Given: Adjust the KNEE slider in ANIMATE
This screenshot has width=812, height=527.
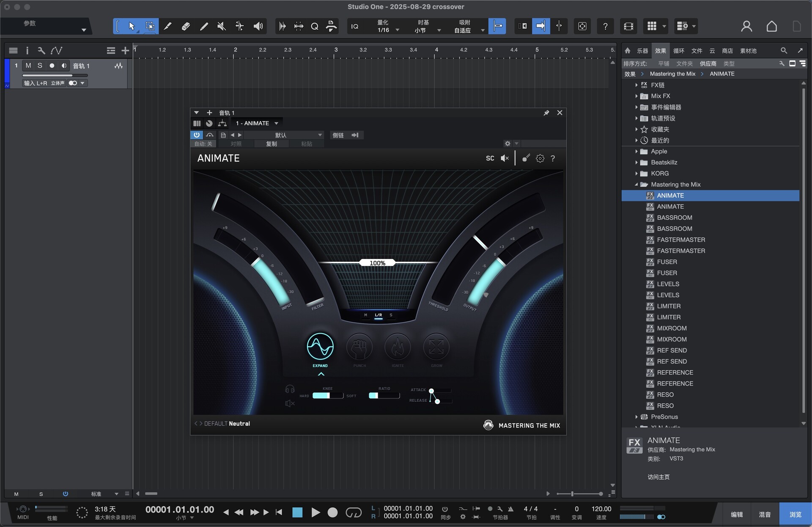Looking at the screenshot, I should pyautogui.click(x=328, y=395).
